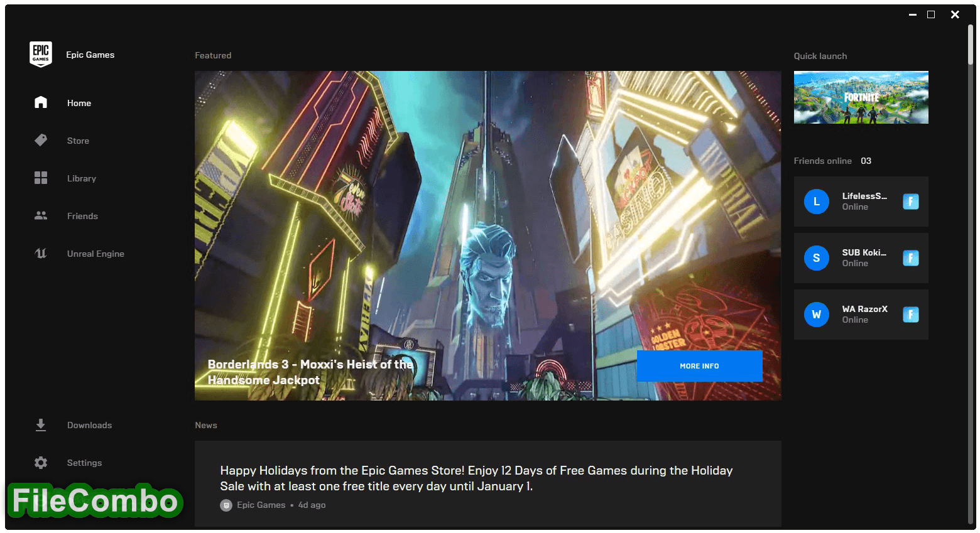Click the 'Epic Games' account name text
Screen dimensions: 980x533
(x=90, y=55)
